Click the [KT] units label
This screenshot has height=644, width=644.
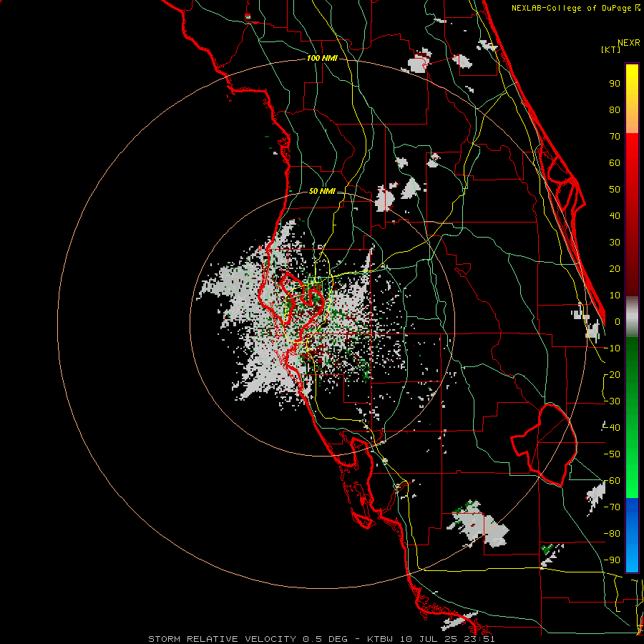click(611, 49)
